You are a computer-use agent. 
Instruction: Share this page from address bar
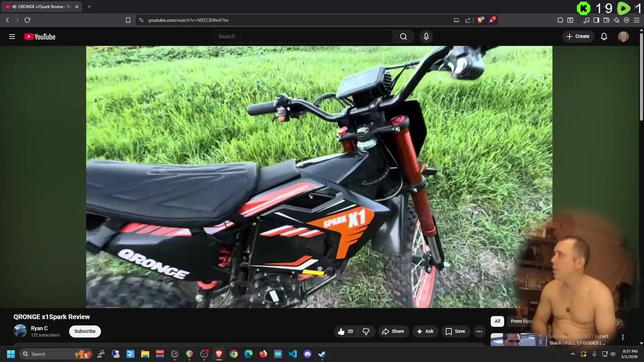[x=468, y=20]
